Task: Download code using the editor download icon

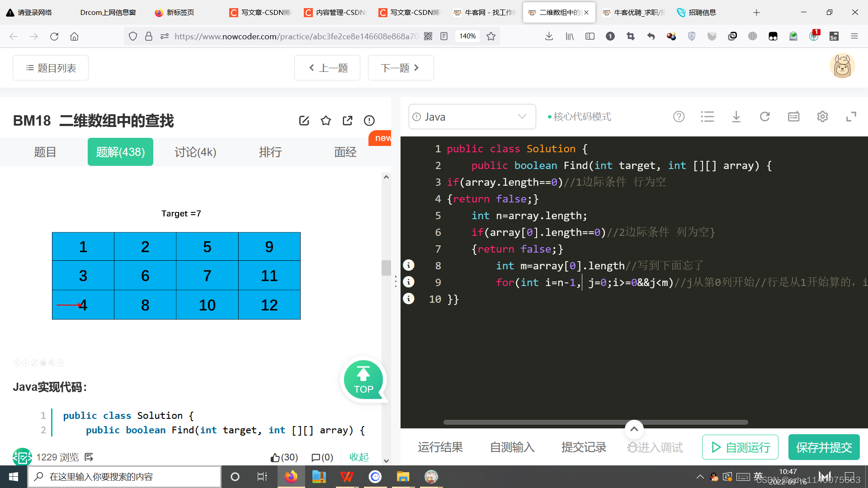Action: [736, 117]
